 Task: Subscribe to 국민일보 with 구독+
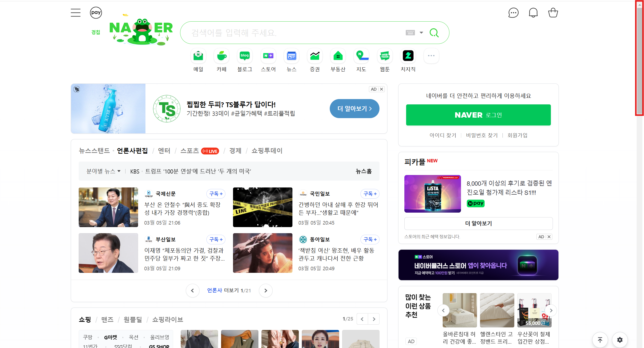click(370, 194)
